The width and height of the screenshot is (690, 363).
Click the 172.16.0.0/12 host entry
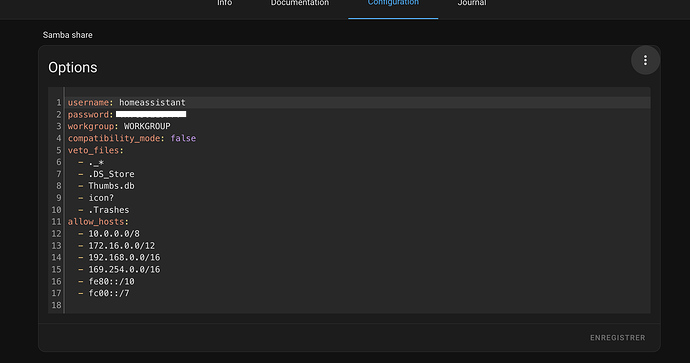117,246
